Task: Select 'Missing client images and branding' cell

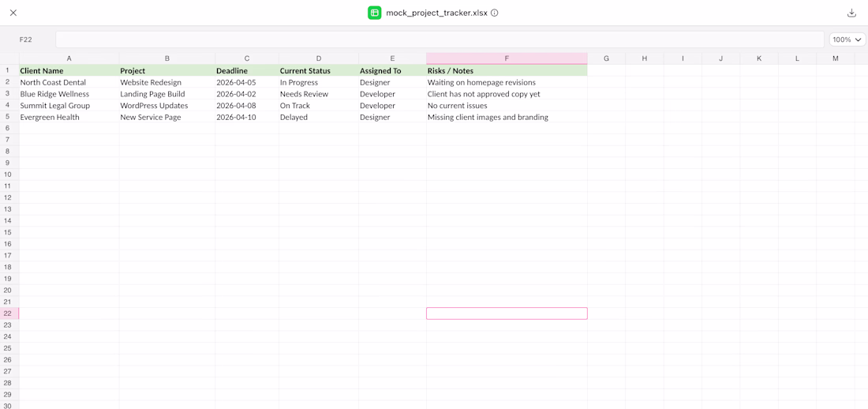Action: pyautogui.click(x=507, y=117)
